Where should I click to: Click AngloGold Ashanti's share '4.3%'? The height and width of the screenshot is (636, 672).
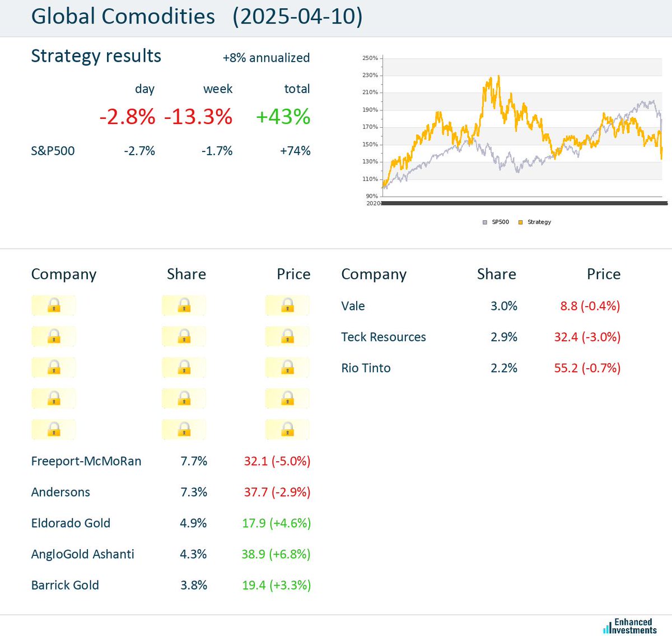click(x=194, y=554)
